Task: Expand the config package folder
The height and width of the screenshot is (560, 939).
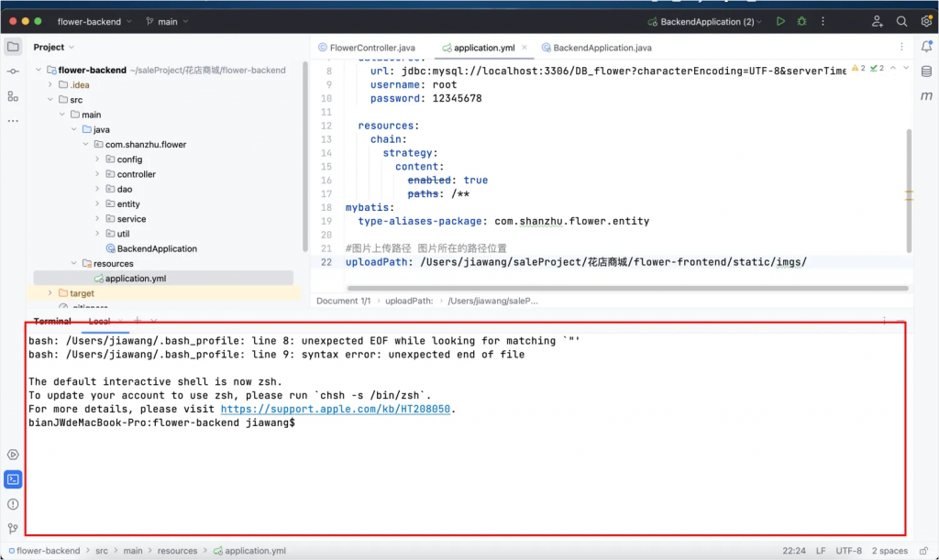Action: point(97,159)
